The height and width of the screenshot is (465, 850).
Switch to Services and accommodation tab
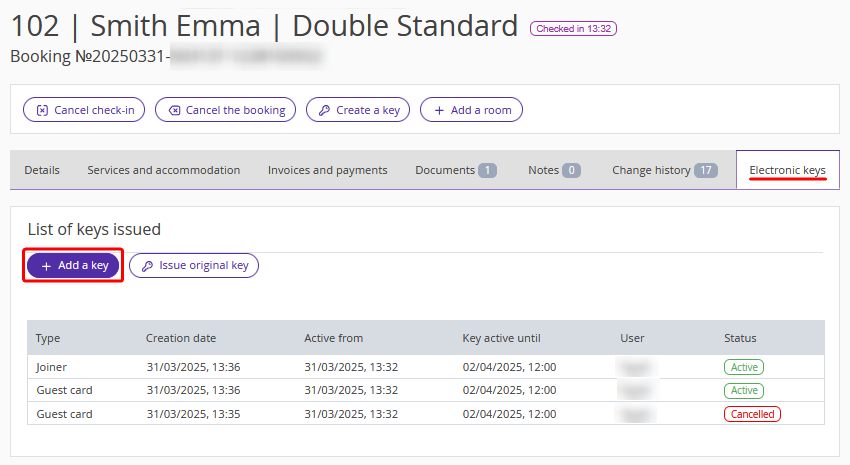click(x=163, y=170)
